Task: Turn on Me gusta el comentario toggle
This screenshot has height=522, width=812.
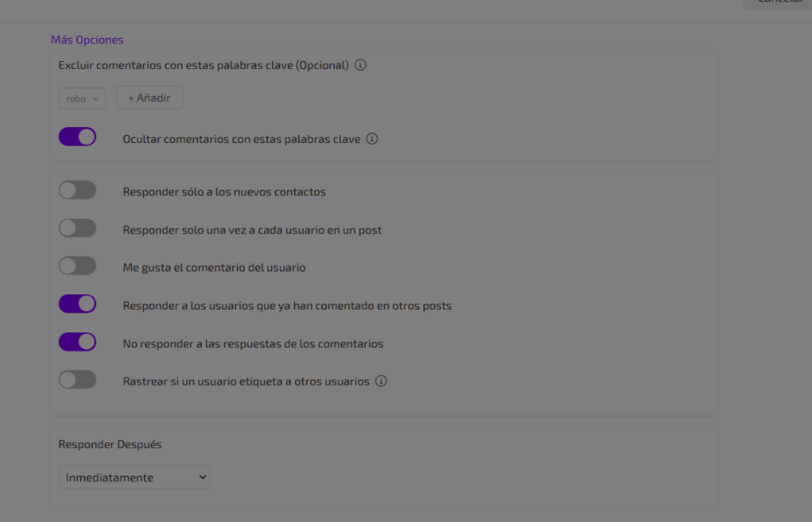Action: coord(78,267)
